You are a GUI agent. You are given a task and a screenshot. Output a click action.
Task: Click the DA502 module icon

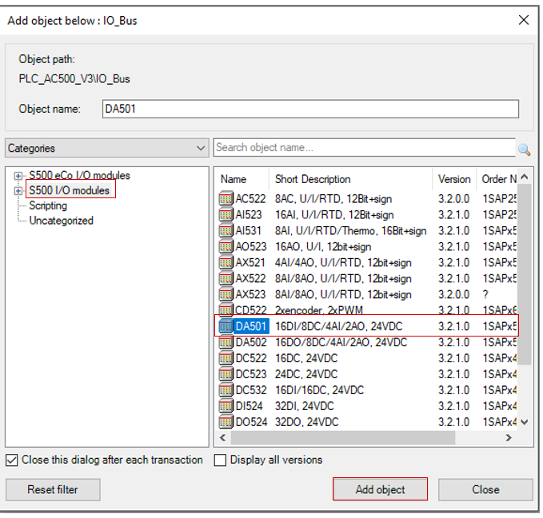226,342
